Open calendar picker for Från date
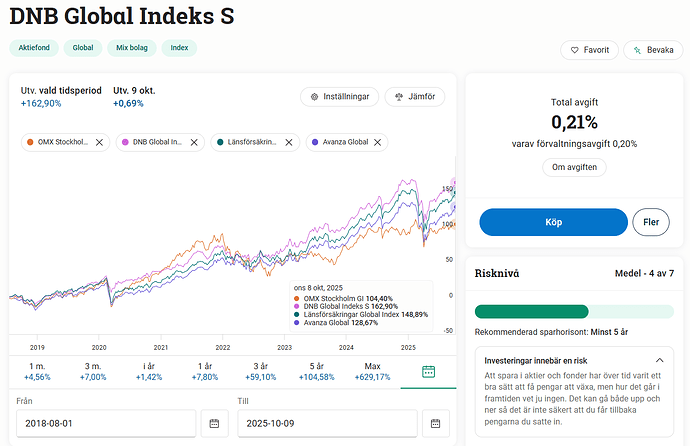The height and width of the screenshot is (446, 690). (214, 424)
